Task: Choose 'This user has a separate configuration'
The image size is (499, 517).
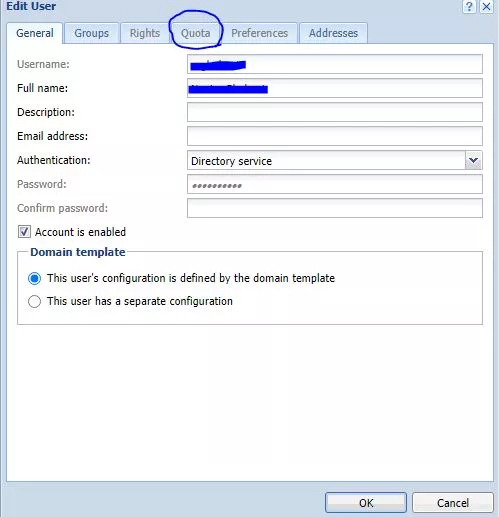Action: pos(34,301)
